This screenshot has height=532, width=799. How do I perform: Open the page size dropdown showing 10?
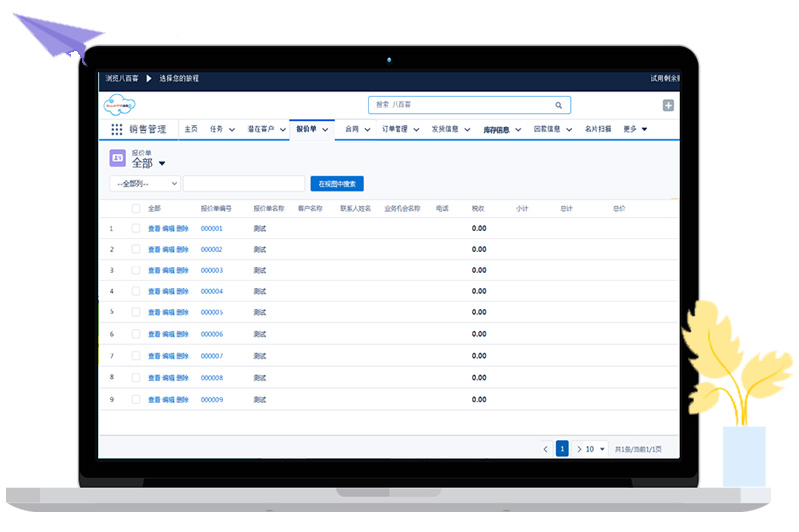click(x=595, y=449)
